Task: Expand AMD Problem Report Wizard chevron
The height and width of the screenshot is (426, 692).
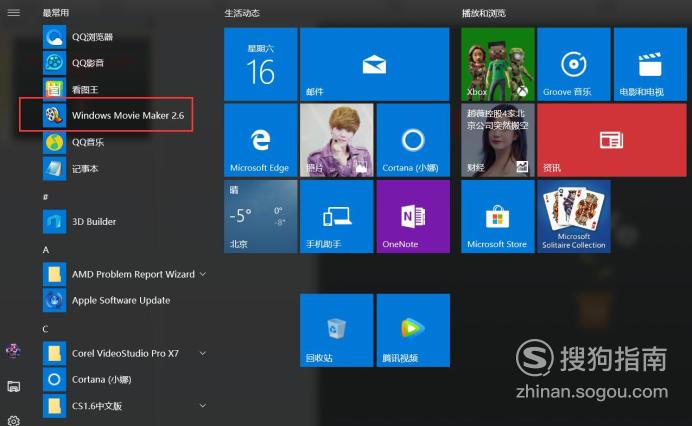Action: pyautogui.click(x=203, y=274)
